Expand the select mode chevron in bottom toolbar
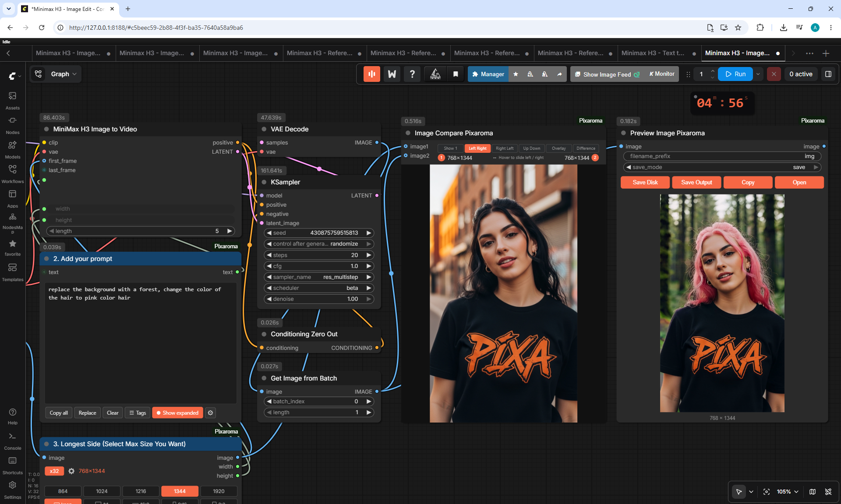 751,492
